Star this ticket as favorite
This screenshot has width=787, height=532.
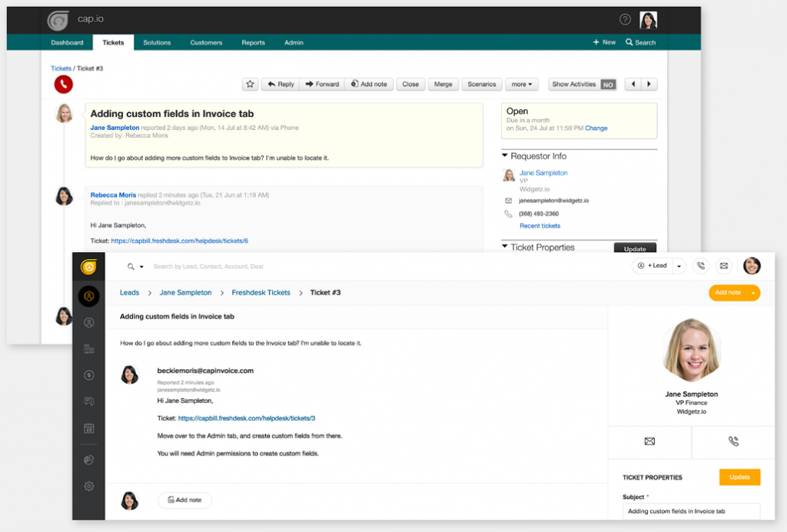(250, 85)
